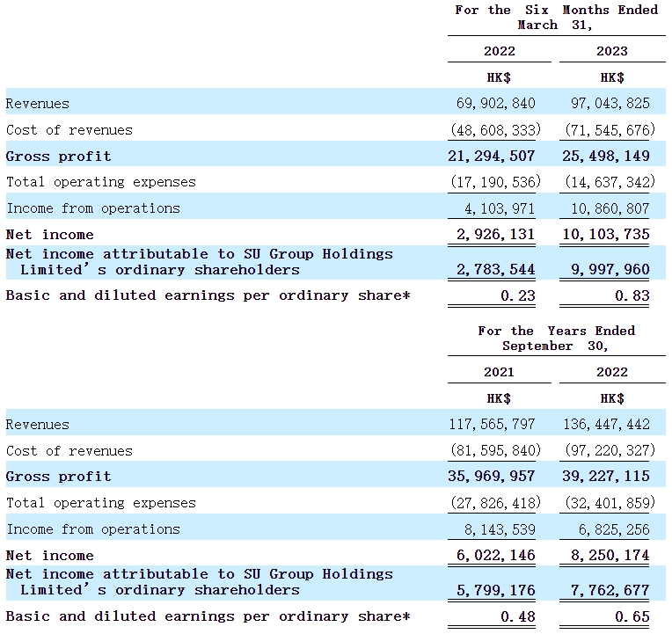This screenshot has height=634, width=672.
Task: Click income from operations value 8,143,539
Action: [496, 529]
